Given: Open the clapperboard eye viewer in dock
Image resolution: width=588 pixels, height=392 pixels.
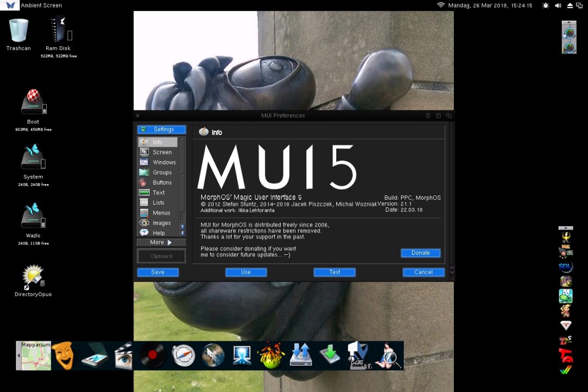Looking at the screenshot, I should tap(123, 356).
